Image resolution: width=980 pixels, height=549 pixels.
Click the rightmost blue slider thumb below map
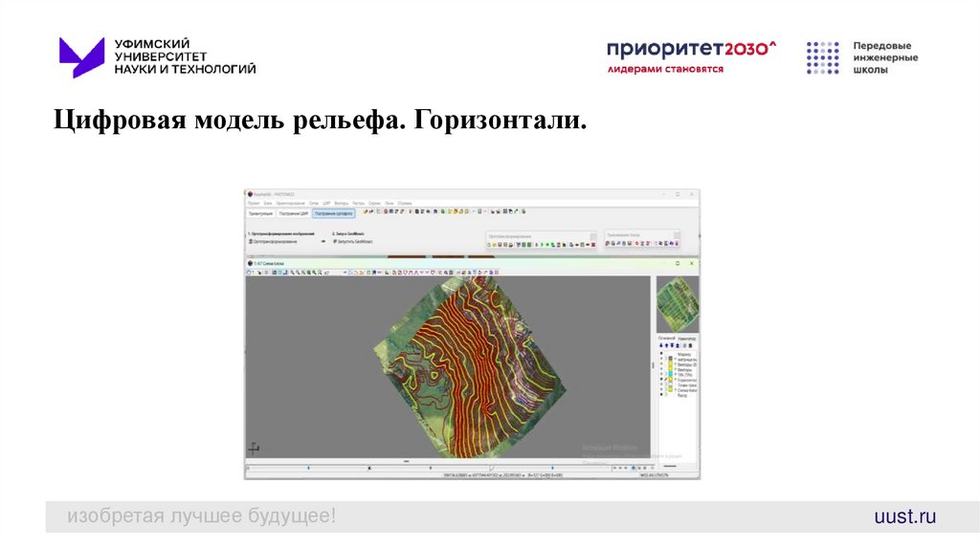(x=552, y=467)
